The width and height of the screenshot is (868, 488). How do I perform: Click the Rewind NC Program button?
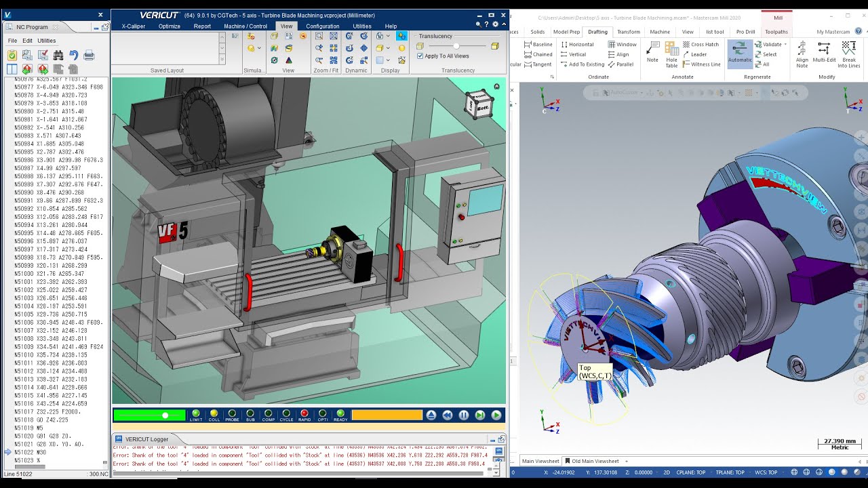click(x=448, y=415)
